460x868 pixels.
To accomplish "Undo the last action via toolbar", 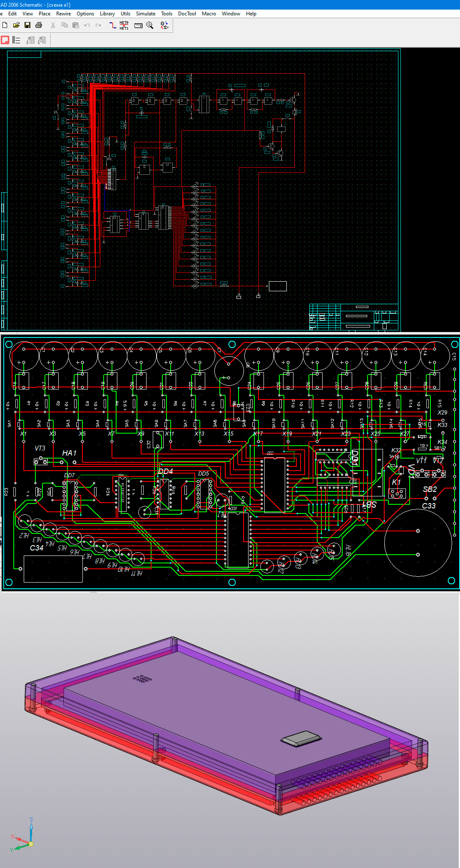I will pos(87,25).
